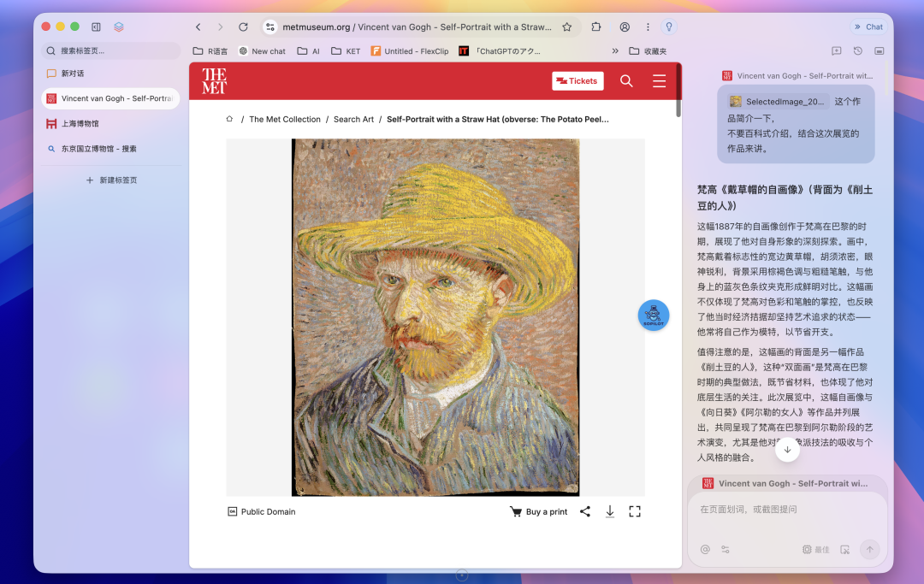The width and height of the screenshot is (924, 584).
Task: Click the panel layout icon beside history
Action: click(x=880, y=51)
